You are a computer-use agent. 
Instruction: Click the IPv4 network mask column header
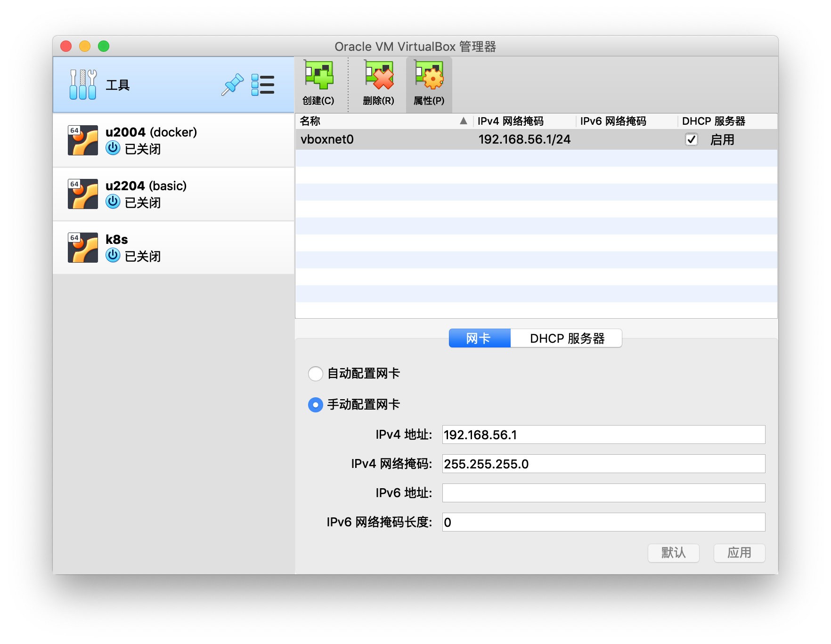coord(511,121)
